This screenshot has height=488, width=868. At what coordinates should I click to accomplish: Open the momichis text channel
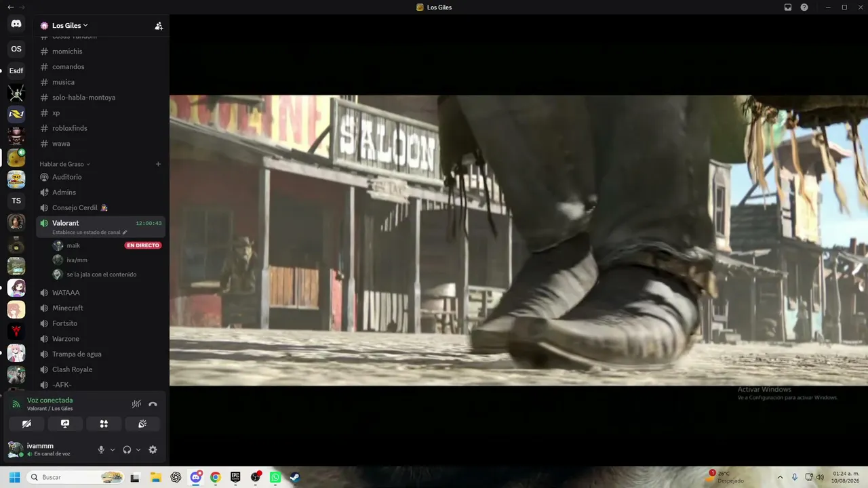(x=101, y=52)
